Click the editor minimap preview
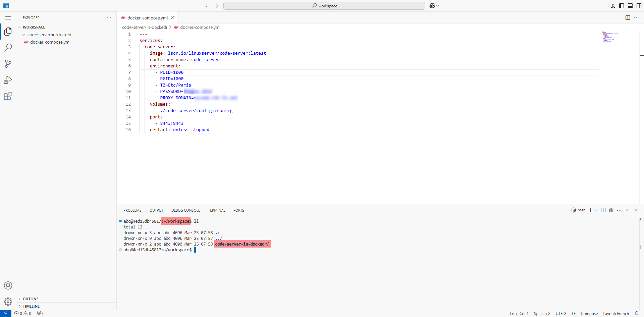The image size is (644, 317). [x=609, y=37]
